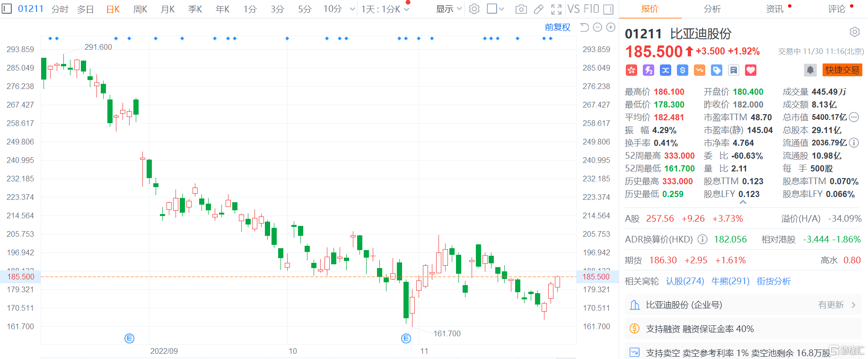Click the 01211 stock code in toolbar

pos(31,9)
